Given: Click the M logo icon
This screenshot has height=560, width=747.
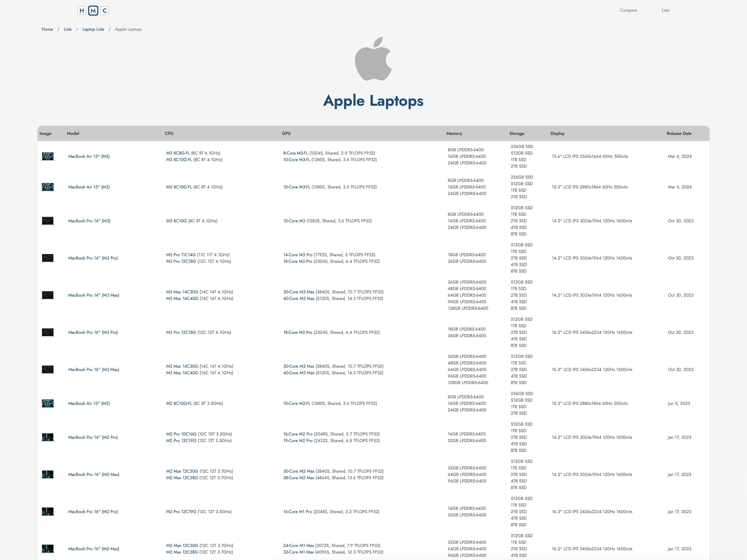Looking at the screenshot, I should pos(93,11).
